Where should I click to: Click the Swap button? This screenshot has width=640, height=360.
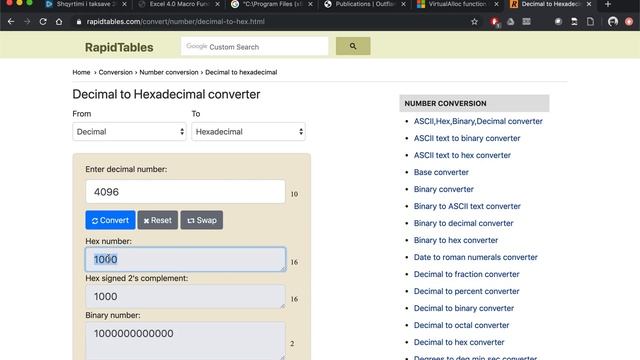[x=202, y=220]
